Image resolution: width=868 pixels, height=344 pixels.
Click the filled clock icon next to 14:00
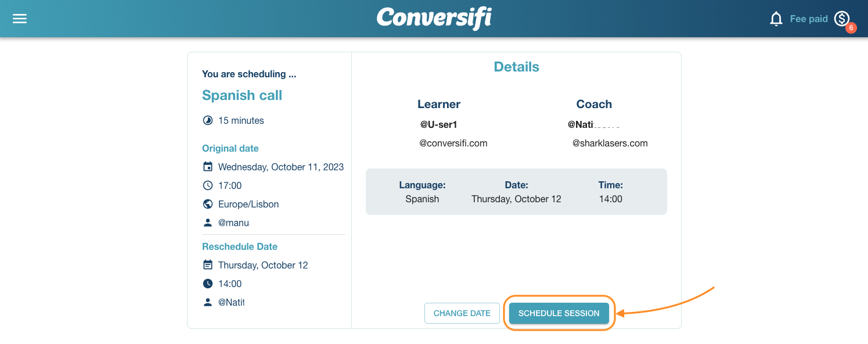(208, 284)
